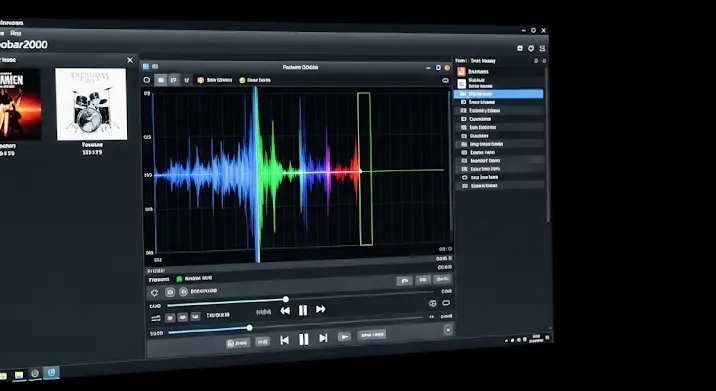This screenshot has height=391, width=716.
Task: Pause playback with the upper pause button
Action: click(303, 310)
